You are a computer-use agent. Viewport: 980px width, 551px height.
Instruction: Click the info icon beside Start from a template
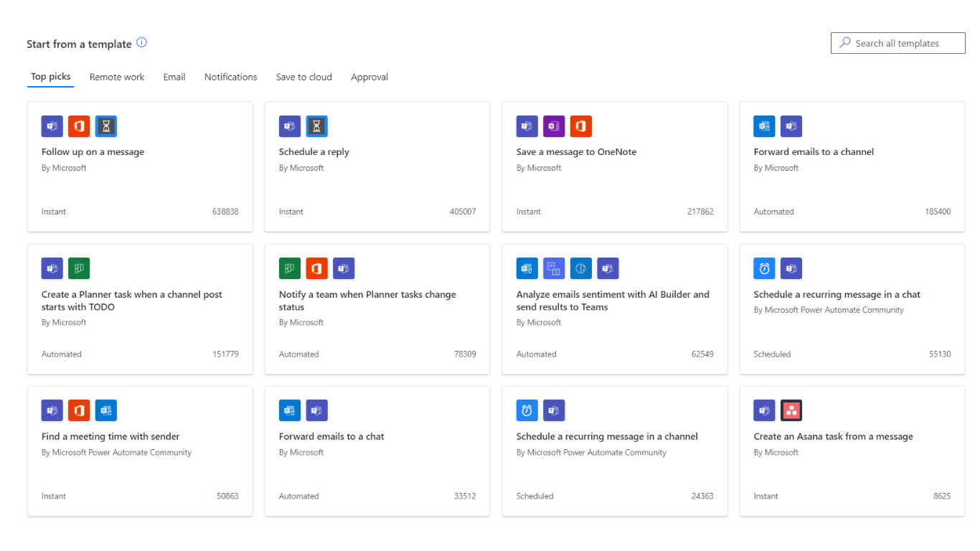pyautogui.click(x=141, y=42)
